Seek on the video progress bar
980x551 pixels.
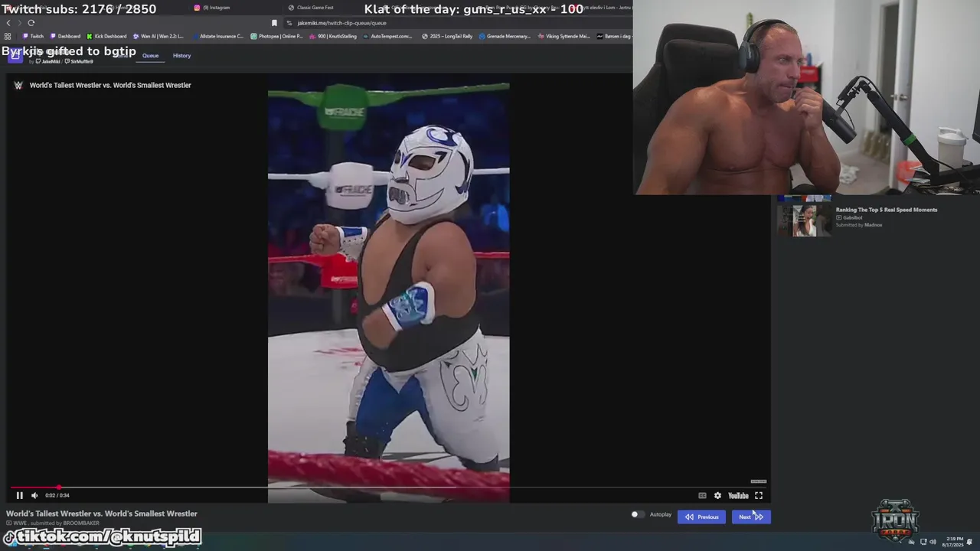click(389, 487)
